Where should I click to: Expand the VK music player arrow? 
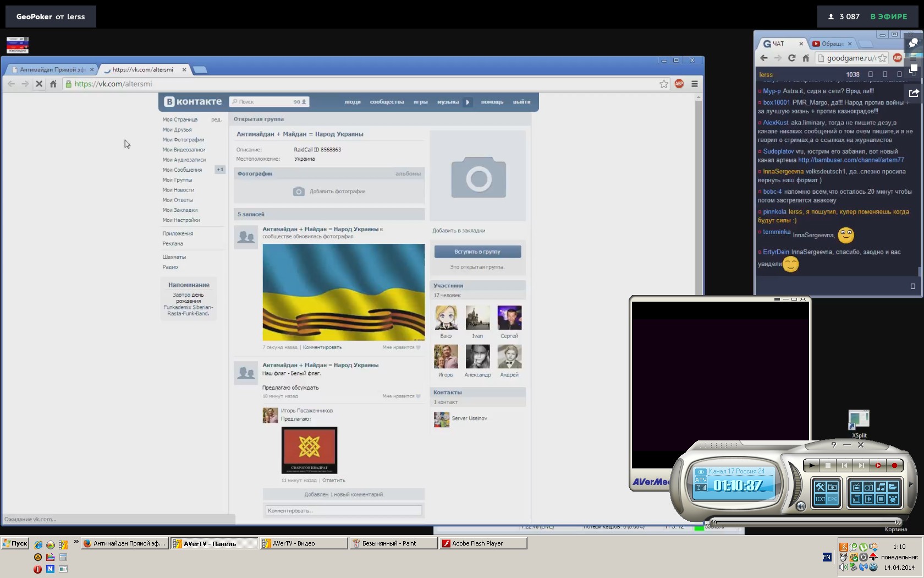tap(468, 102)
